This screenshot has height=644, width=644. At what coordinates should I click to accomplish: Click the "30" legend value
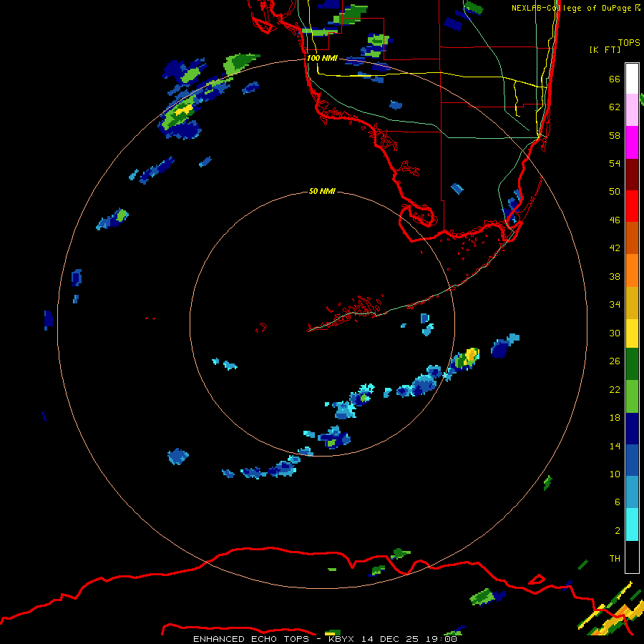tap(615, 333)
